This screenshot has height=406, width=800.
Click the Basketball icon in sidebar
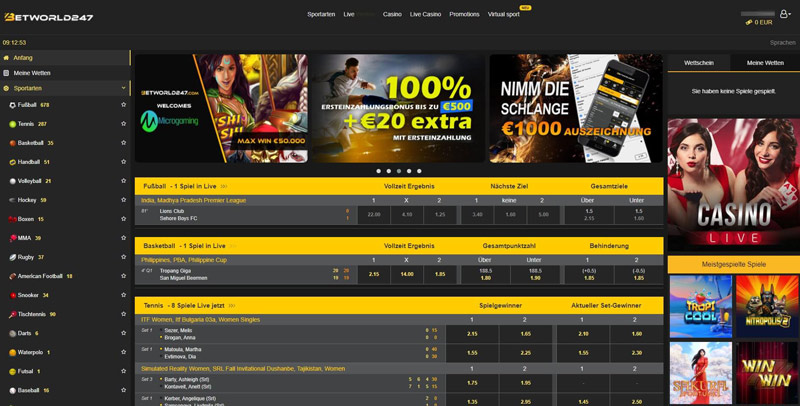tap(12, 143)
